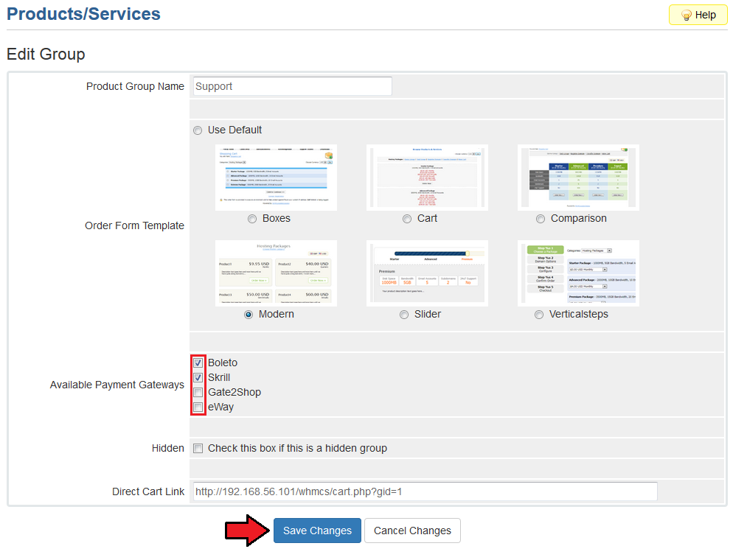Click the Boxes template preview thumbnail
The height and width of the screenshot is (560, 733).
(276, 178)
